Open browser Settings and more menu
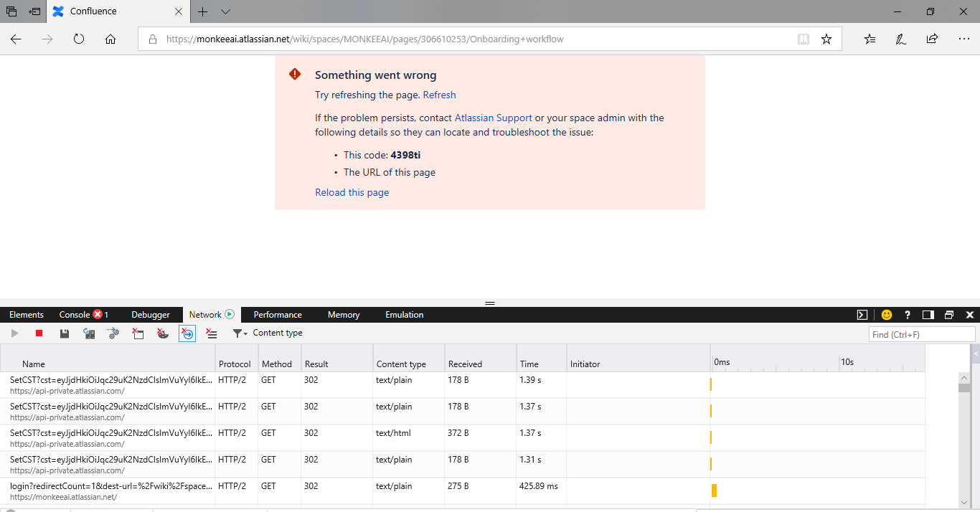The height and width of the screenshot is (512, 980). tap(963, 39)
